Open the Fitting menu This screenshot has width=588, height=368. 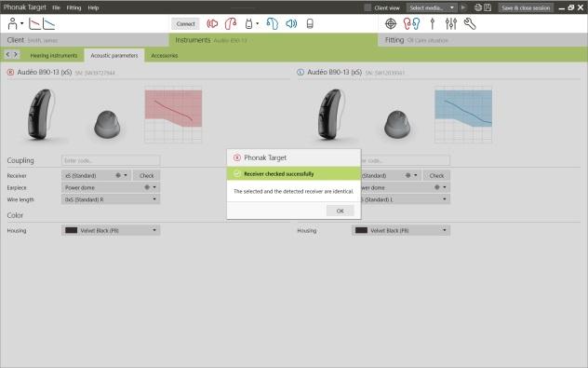click(73, 7)
